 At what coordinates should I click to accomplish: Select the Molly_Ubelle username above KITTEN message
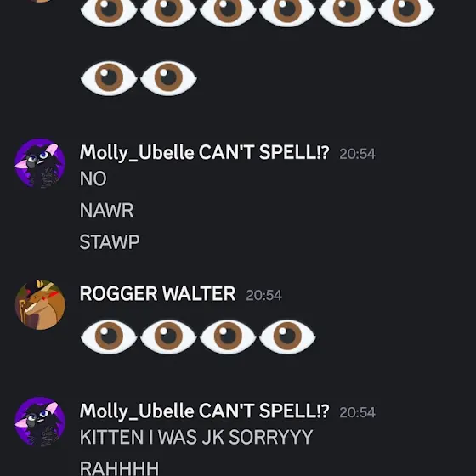pos(204,411)
